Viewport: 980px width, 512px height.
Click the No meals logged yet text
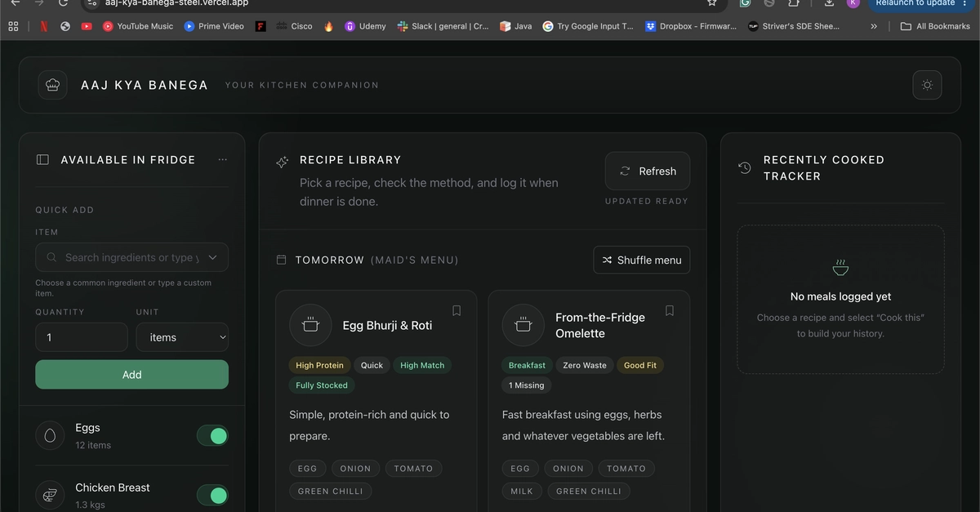(x=840, y=296)
